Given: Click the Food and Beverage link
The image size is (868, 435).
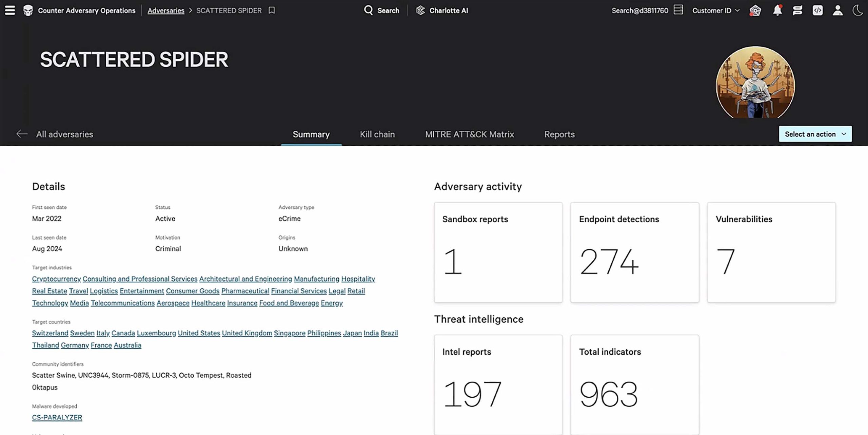Looking at the screenshot, I should click(289, 303).
